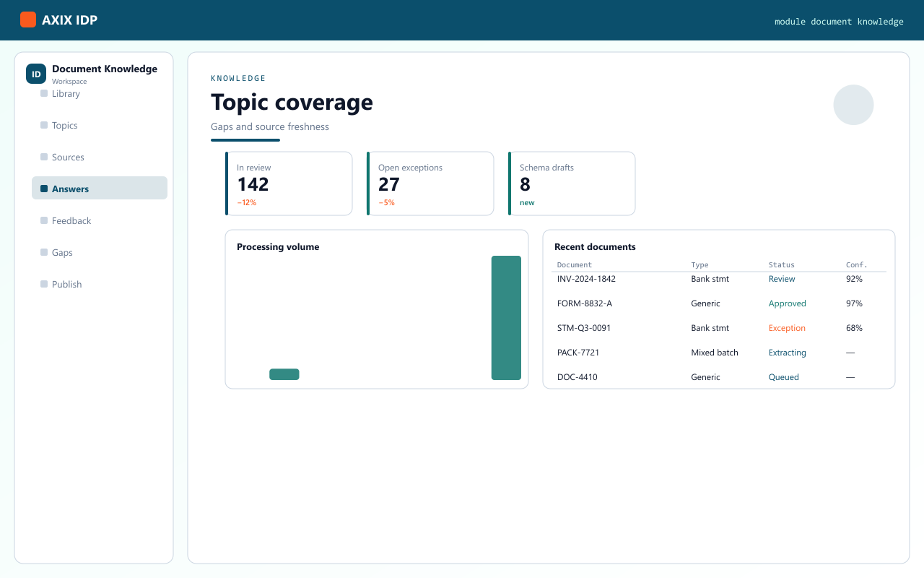
Task: Click the Document Knowledge workspace title
Action: point(105,69)
